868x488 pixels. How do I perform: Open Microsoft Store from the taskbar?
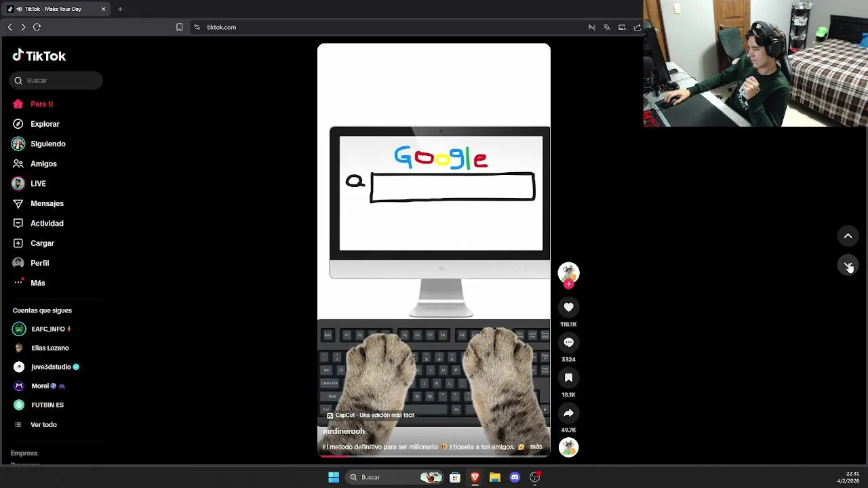[x=455, y=477]
